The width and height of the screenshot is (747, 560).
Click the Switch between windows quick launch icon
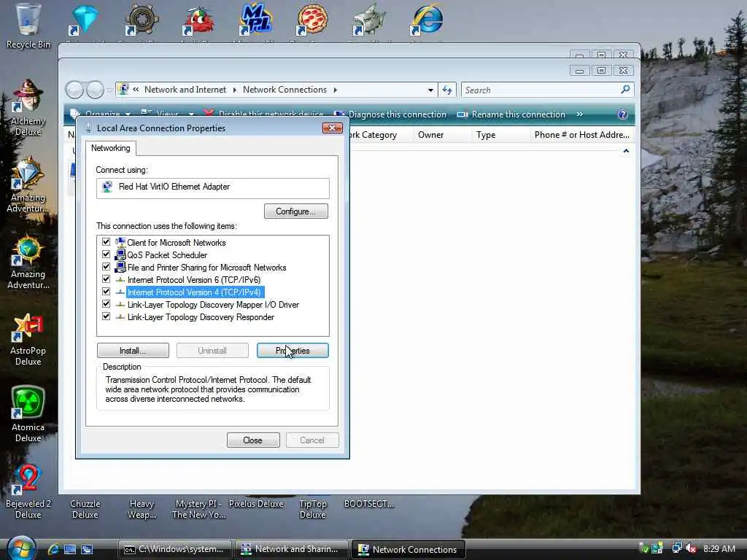click(x=87, y=549)
